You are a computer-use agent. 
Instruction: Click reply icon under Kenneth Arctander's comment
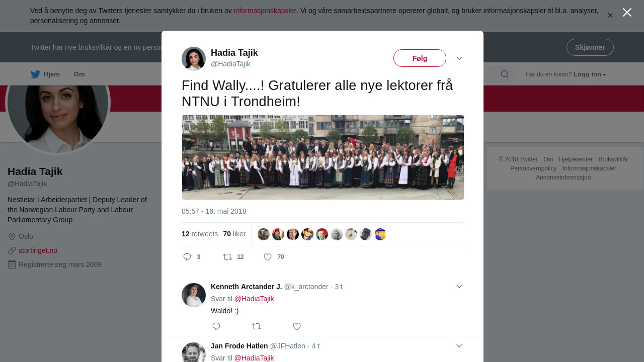click(216, 326)
